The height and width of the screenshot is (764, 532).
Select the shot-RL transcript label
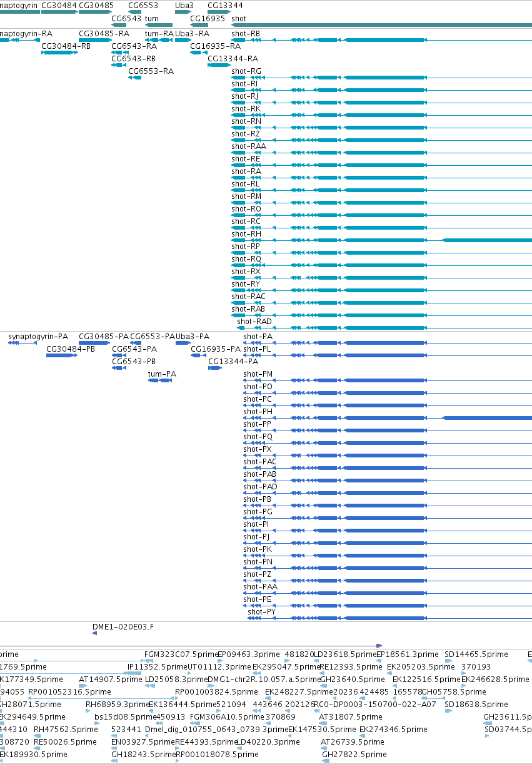click(245, 183)
